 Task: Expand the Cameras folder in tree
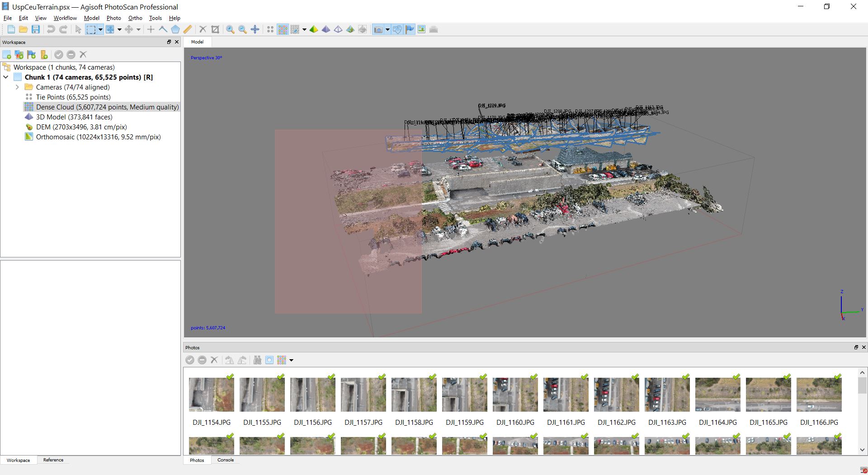(x=17, y=87)
